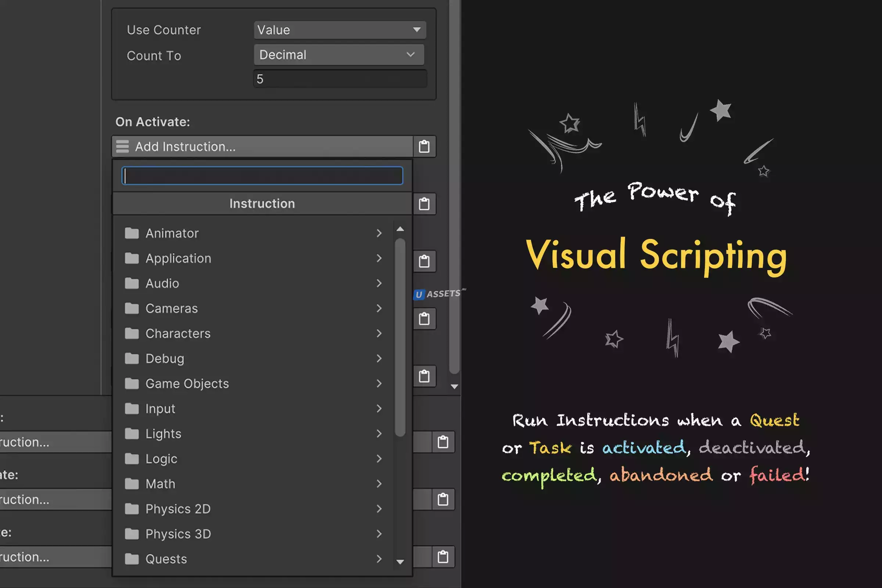Click paste icon beside On Activate Add Instruction
This screenshot has width=882, height=588.
424,146
